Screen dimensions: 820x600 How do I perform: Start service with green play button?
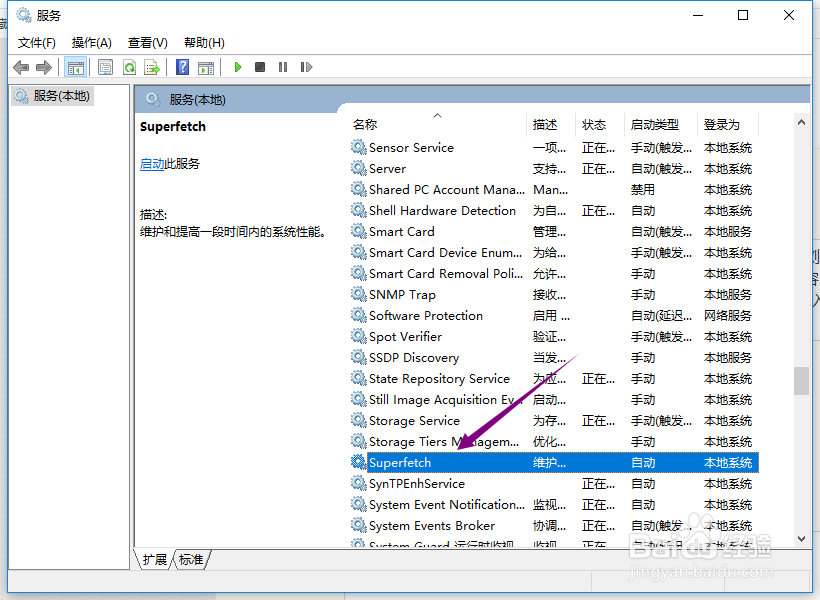(238, 67)
